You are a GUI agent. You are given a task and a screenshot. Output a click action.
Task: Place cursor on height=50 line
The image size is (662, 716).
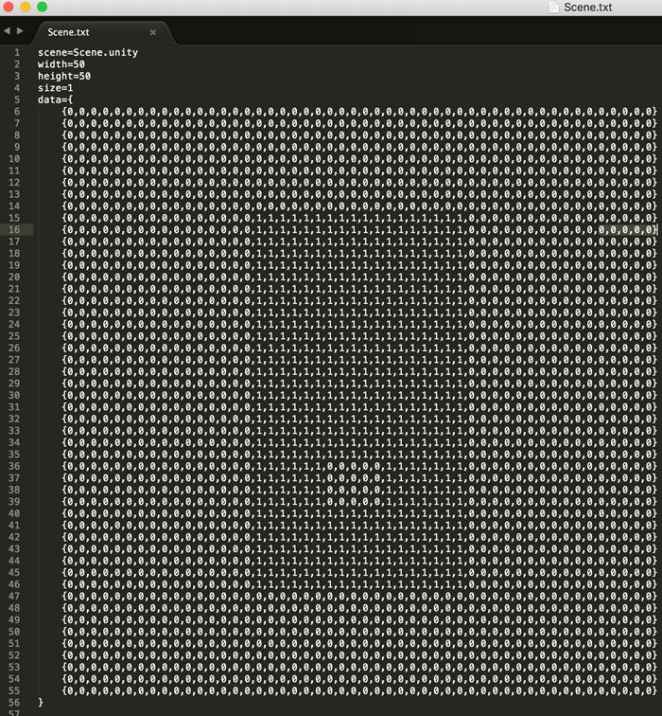64,76
